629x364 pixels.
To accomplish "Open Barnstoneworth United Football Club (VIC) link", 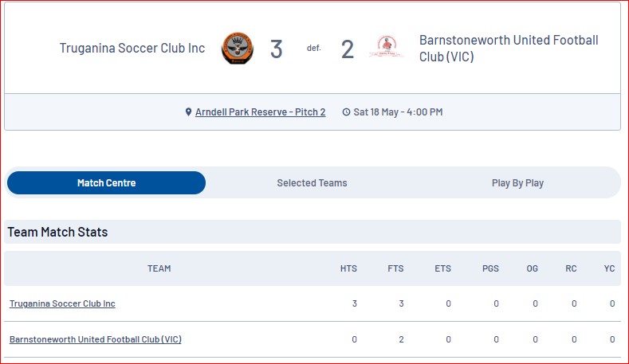I will tap(96, 339).
